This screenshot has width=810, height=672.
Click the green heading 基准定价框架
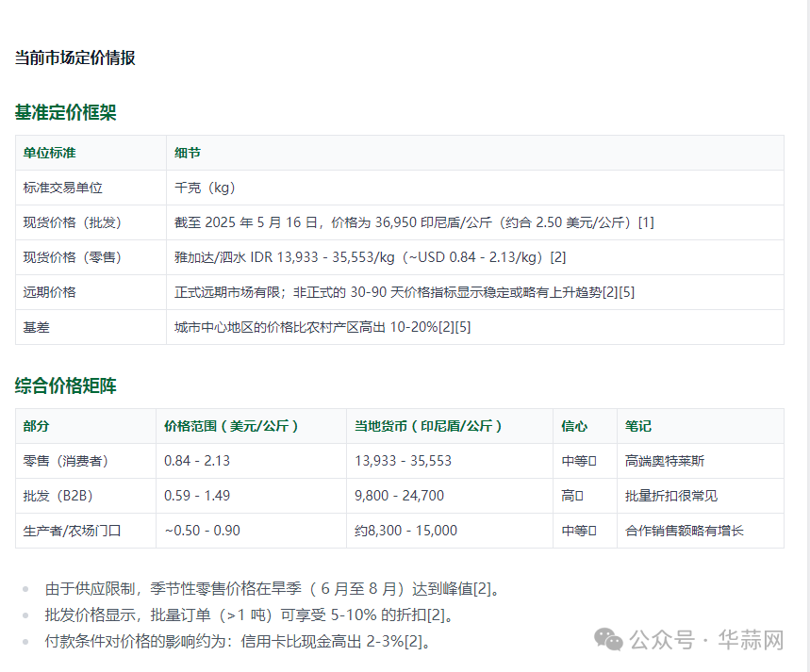(x=66, y=112)
